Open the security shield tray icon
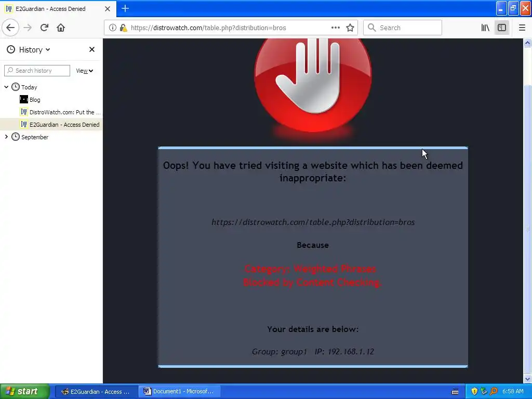Image resolution: width=532 pixels, height=399 pixels. [474, 391]
